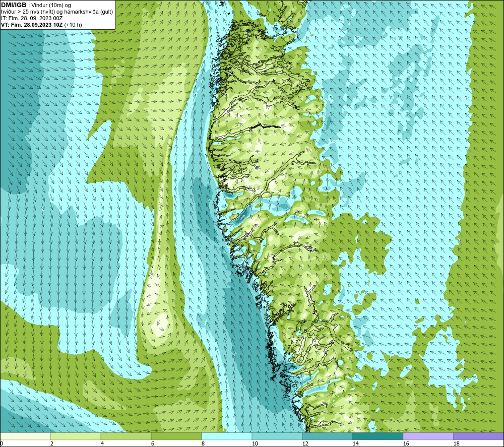Click the legend value label '6'
The height and width of the screenshot is (447, 504).
pos(153,444)
